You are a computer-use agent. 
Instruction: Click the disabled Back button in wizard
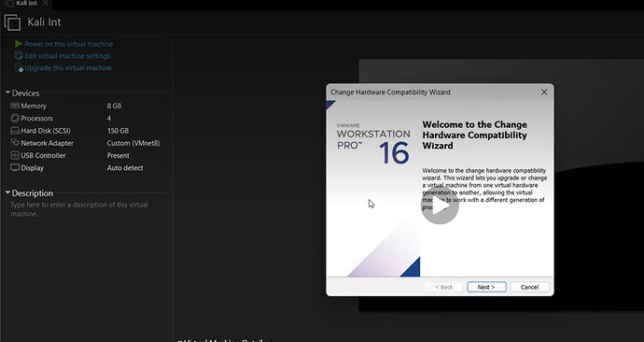(x=443, y=287)
